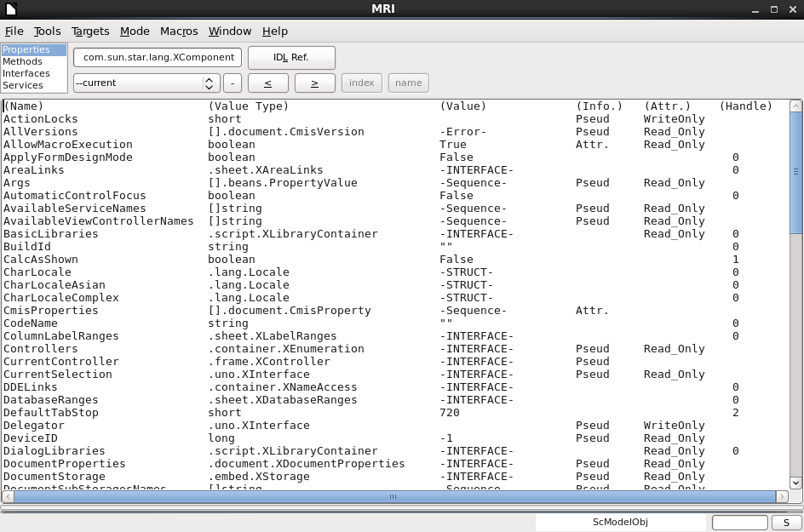The height and width of the screenshot is (532, 804).
Task: Click the index button
Action: click(x=362, y=83)
